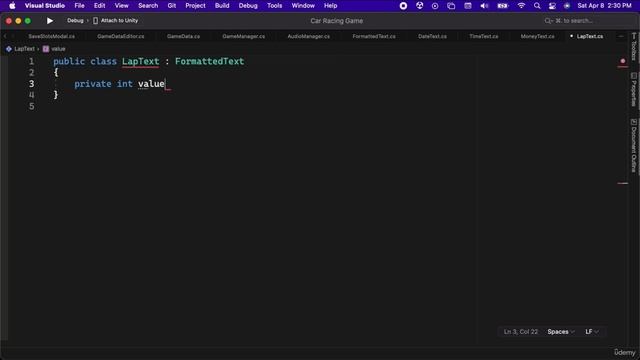Switch to the TimeText.cs tab
This screenshot has width=640, height=360.
(x=484, y=36)
